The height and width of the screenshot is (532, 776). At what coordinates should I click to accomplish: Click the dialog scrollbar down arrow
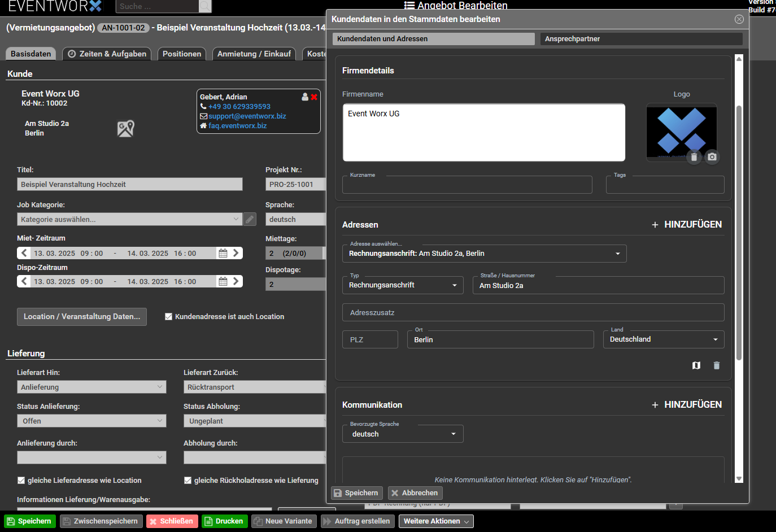click(x=739, y=479)
